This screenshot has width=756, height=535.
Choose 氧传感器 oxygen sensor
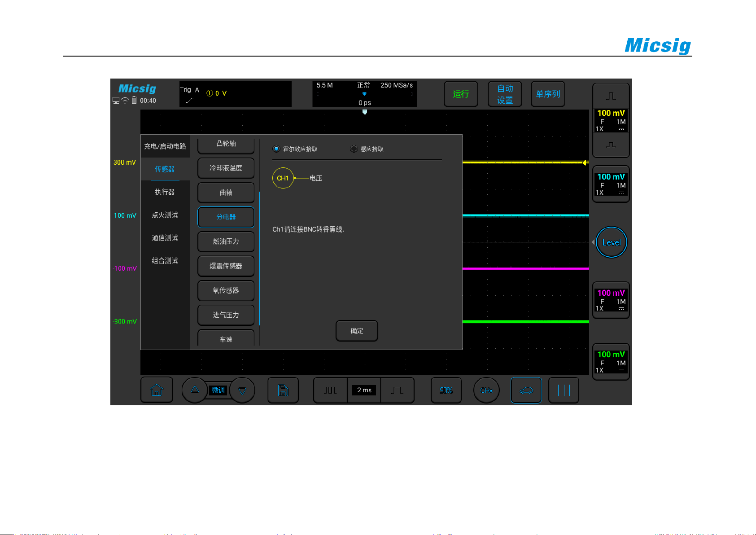226,290
